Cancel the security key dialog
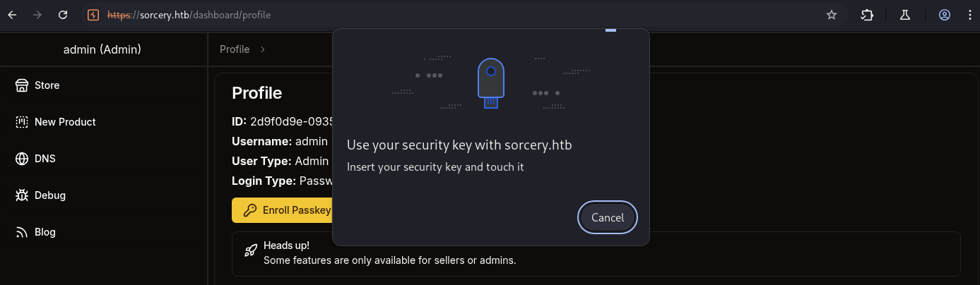 (608, 217)
